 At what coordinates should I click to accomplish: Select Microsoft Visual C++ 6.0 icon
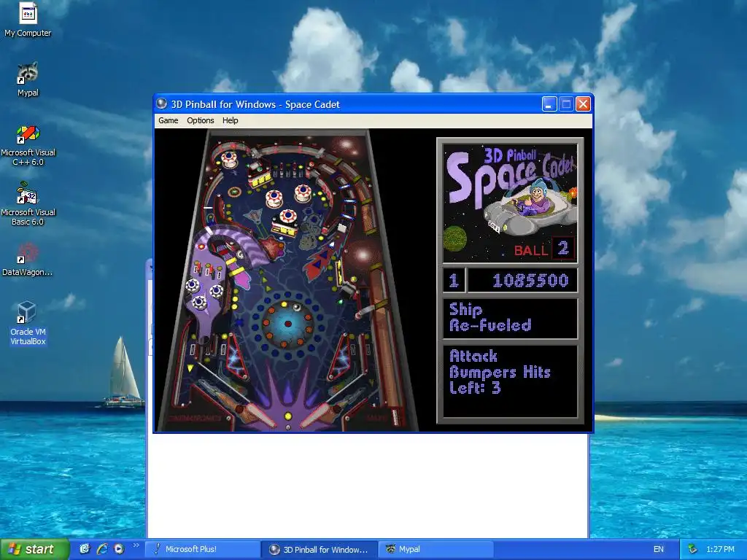point(28,145)
